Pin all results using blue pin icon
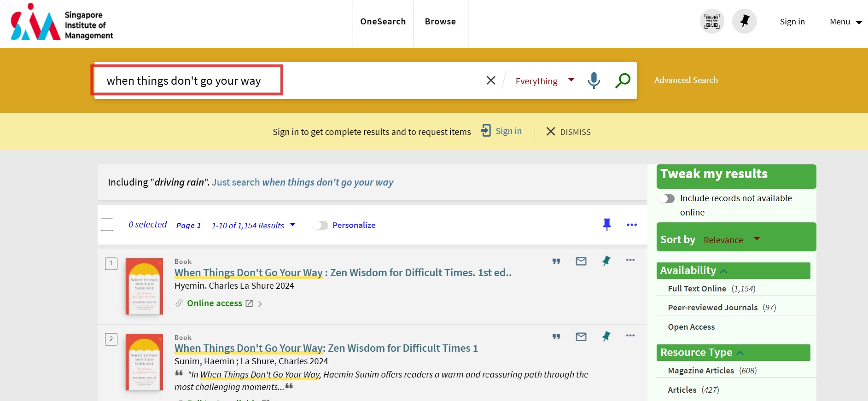The height and width of the screenshot is (401, 868). [x=607, y=225]
